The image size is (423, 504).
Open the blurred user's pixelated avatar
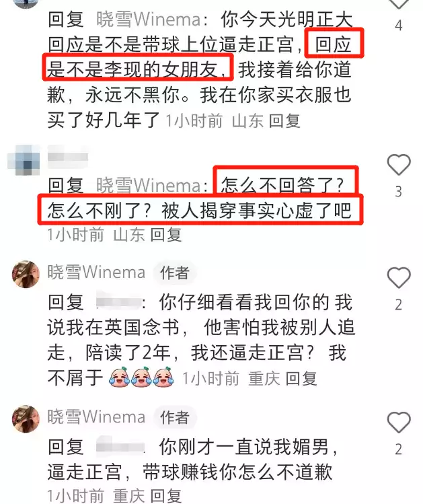point(24,159)
